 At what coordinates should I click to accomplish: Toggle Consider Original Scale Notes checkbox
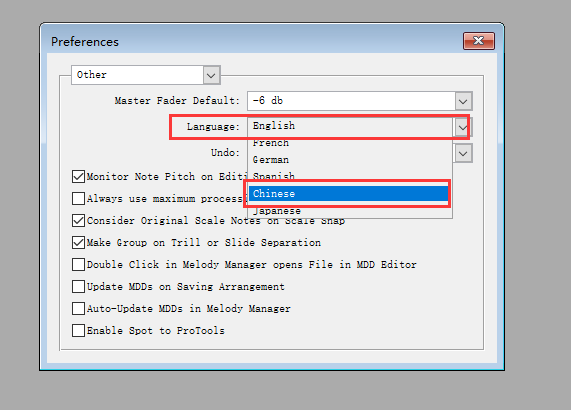(x=78, y=221)
